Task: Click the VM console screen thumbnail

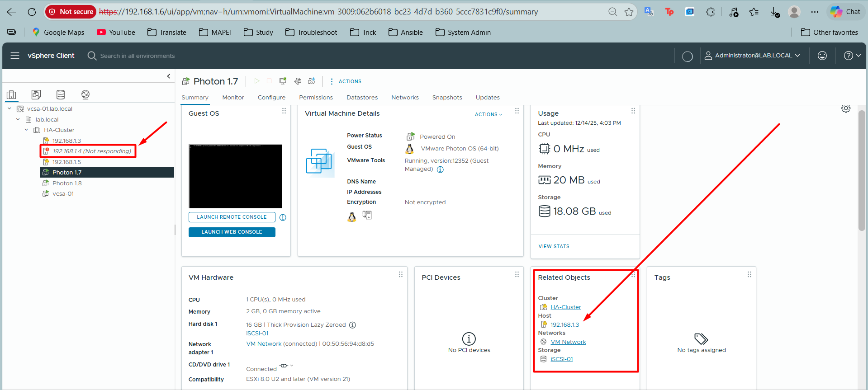Action: [235, 176]
